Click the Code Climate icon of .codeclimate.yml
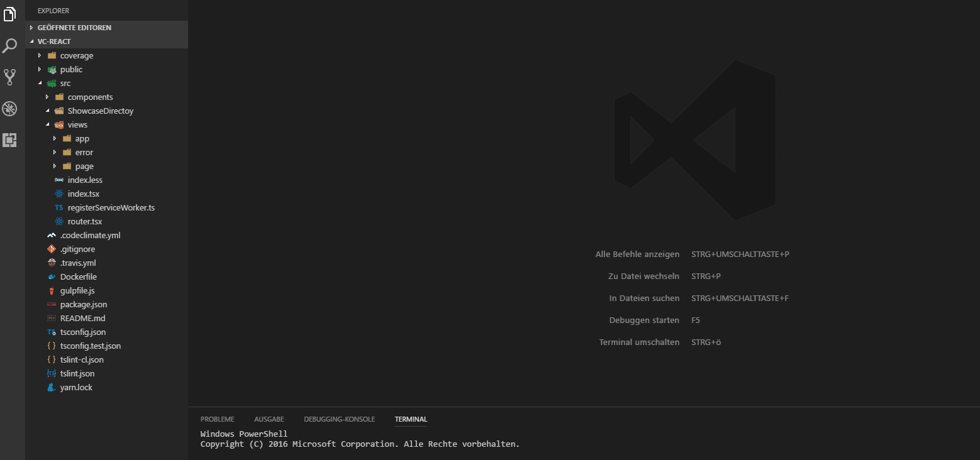This screenshot has height=460, width=980. (x=52, y=235)
